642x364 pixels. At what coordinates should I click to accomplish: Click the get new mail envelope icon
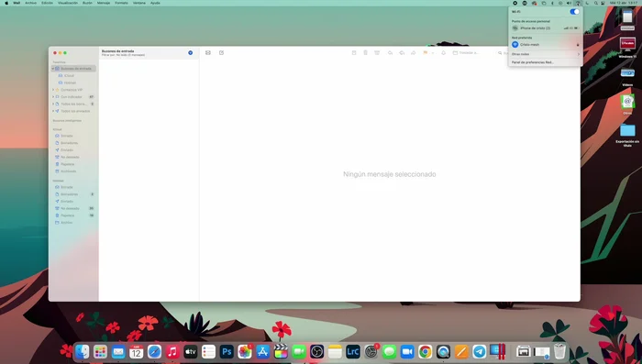208,53
